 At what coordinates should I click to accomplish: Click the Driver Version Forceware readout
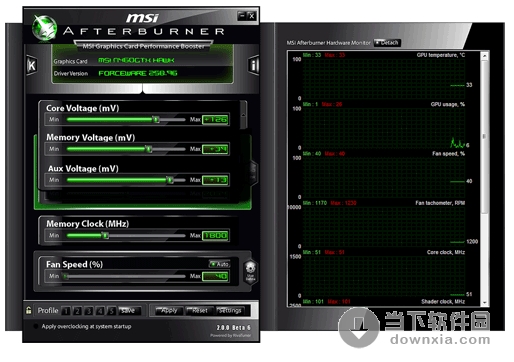(138, 73)
